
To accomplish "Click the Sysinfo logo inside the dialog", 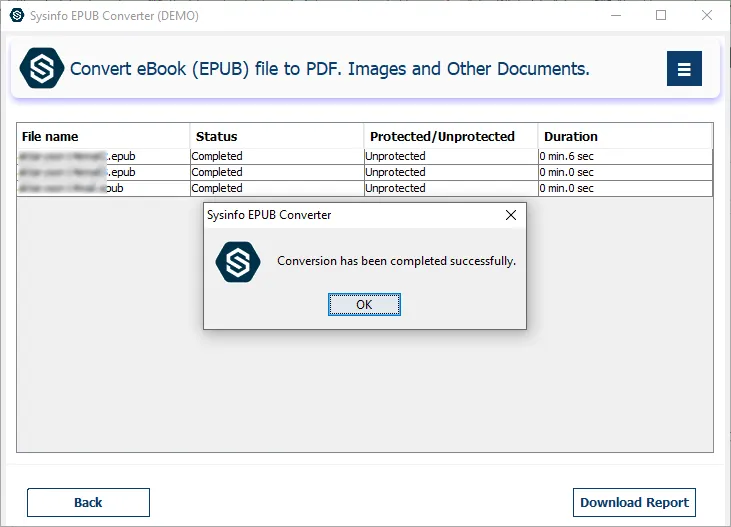I will [238, 261].
